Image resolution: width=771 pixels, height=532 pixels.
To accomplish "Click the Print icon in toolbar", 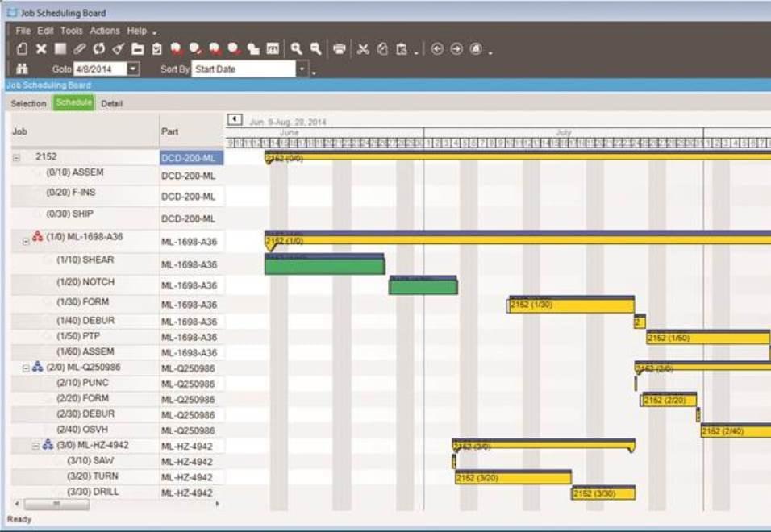I will pyautogui.click(x=340, y=49).
